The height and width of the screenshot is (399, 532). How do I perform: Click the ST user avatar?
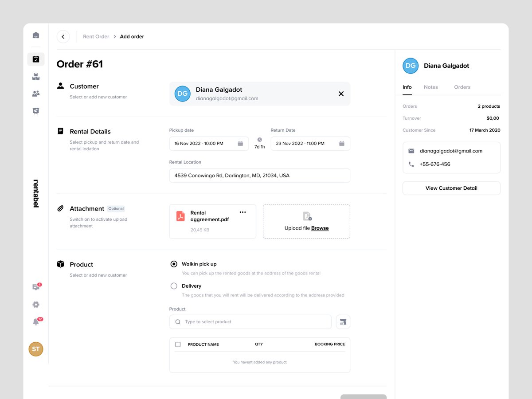pos(36,349)
